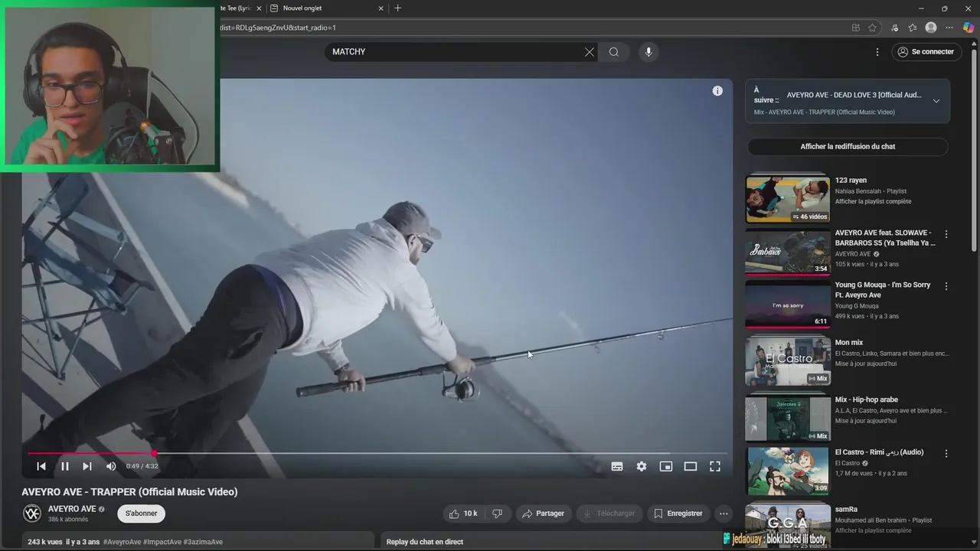Click Afficher la playlist complète under 123 rayen
Viewport: 980px width, 551px height.
(x=873, y=202)
